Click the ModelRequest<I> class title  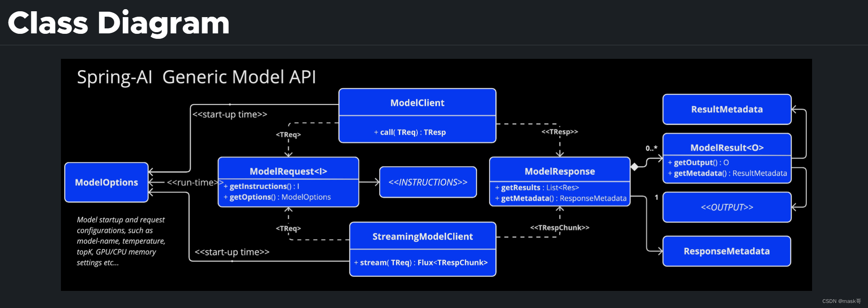(x=288, y=171)
